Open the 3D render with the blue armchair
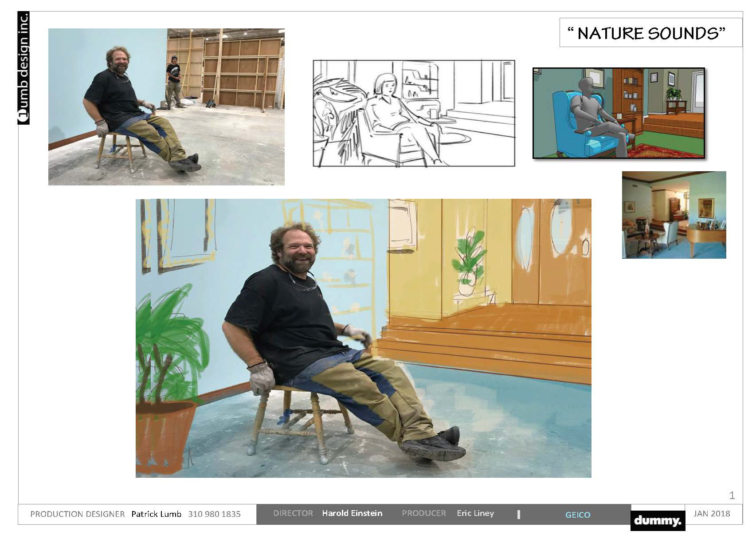The width and height of the screenshot is (756, 543). (x=619, y=113)
